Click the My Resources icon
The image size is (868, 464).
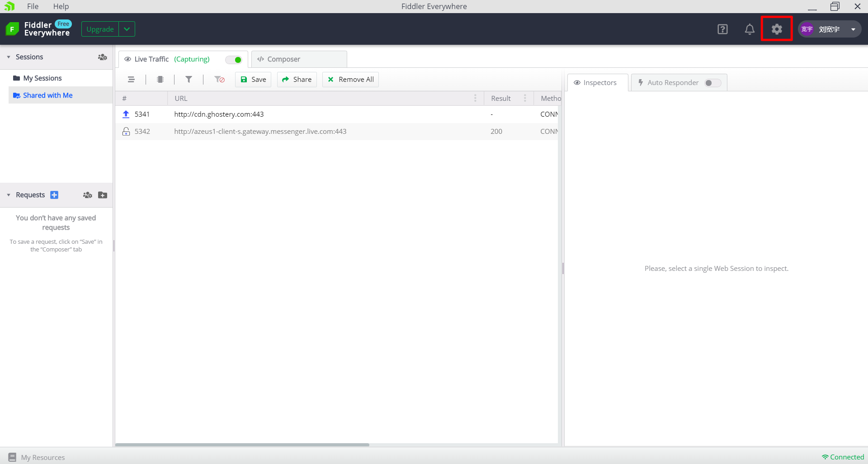[12, 457]
